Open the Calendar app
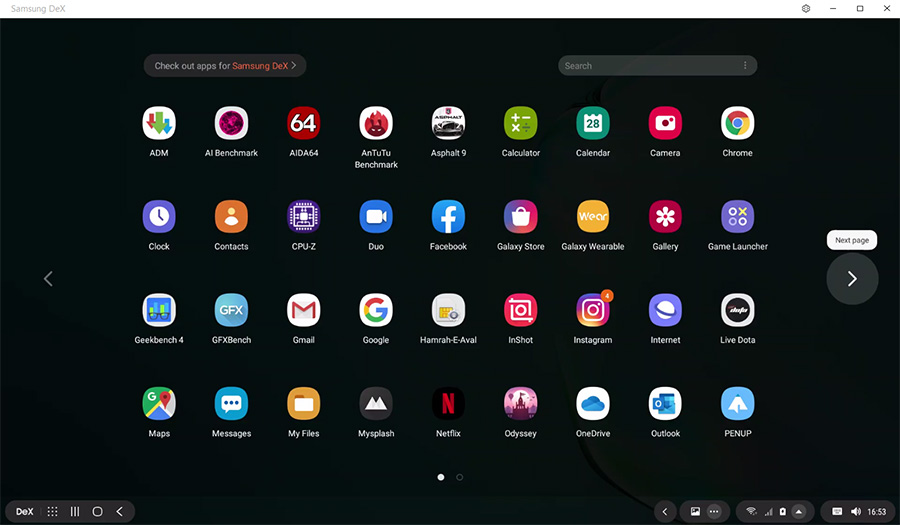The image size is (900, 525). (593, 123)
